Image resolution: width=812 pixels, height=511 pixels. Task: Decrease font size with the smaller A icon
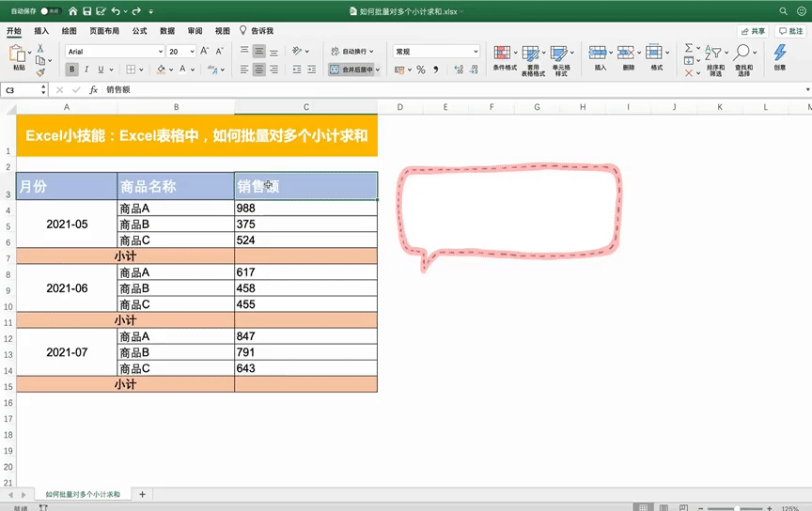(x=219, y=51)
